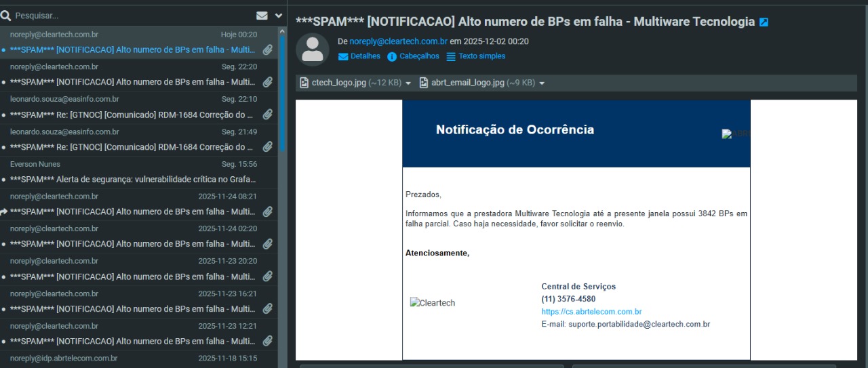Click the search magnifier icon
The height and width of the screenshot is (368, 868).
(6, 15)
